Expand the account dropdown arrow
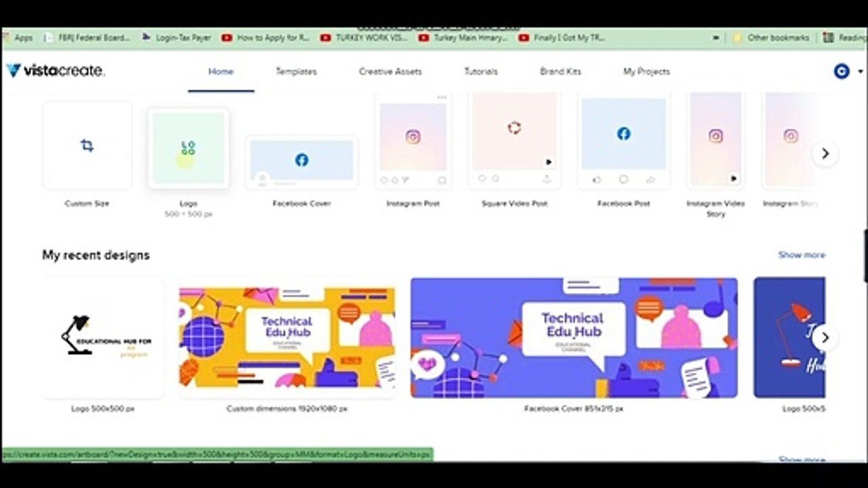This screenshot has height=488, width=868. point(861,71)
